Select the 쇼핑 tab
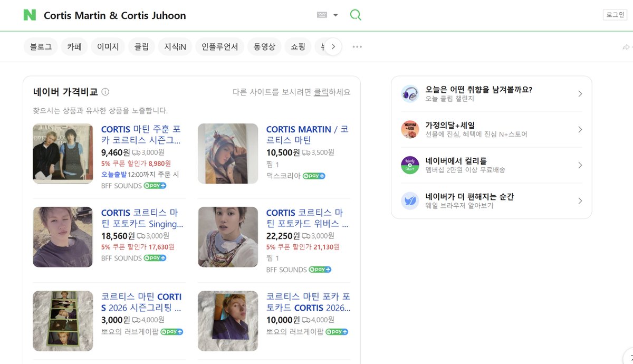The width and height of the screenshot is (633, 364). (298, 46)
